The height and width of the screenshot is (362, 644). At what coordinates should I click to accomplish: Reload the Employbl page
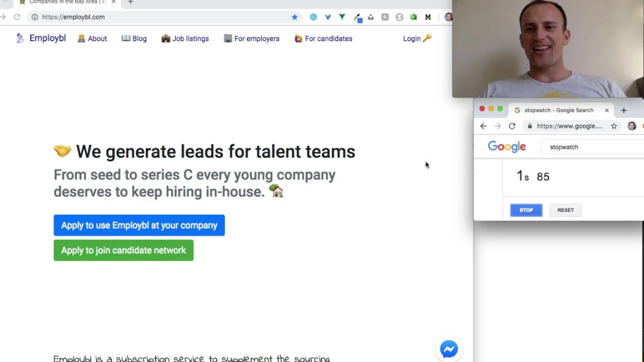tap(17, 17)
